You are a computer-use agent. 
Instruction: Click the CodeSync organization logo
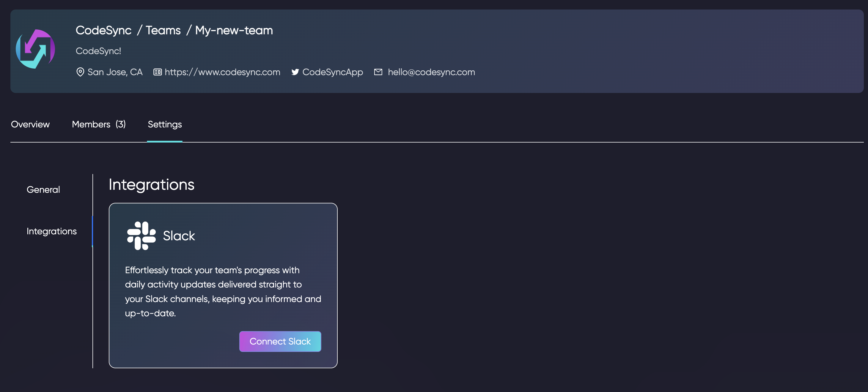pyautogui.click(x=35, y=49)
